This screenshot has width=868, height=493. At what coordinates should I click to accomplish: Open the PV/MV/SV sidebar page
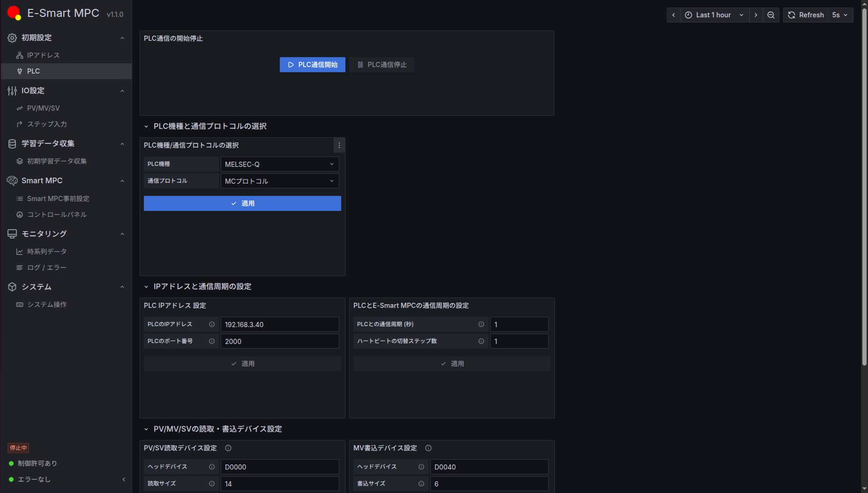coord(67,108)
